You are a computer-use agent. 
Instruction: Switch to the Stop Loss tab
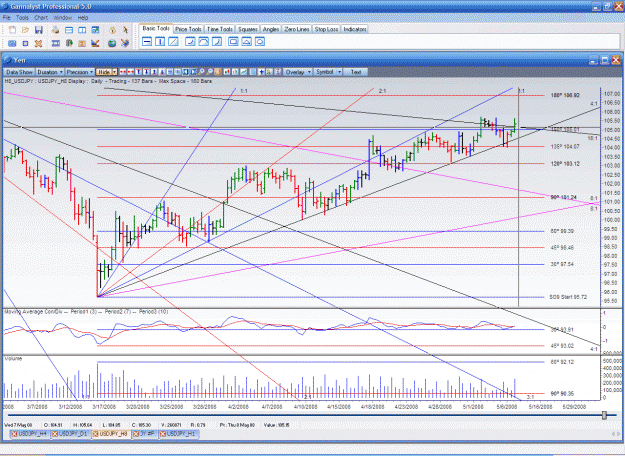tap(326, 29)
